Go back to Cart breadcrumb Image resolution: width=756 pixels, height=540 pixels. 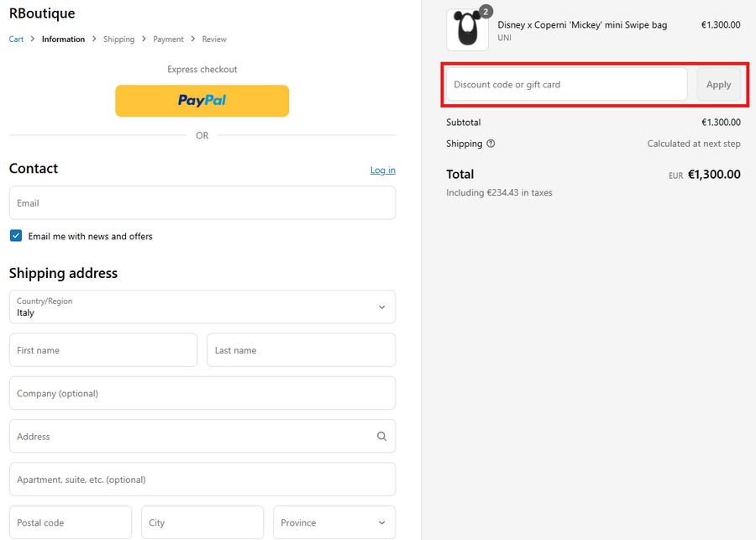(16, 39)
